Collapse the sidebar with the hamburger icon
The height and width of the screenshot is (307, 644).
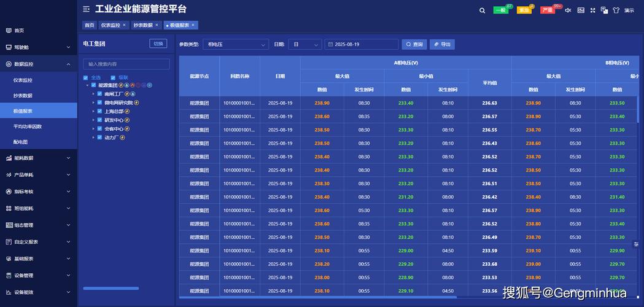86,9
